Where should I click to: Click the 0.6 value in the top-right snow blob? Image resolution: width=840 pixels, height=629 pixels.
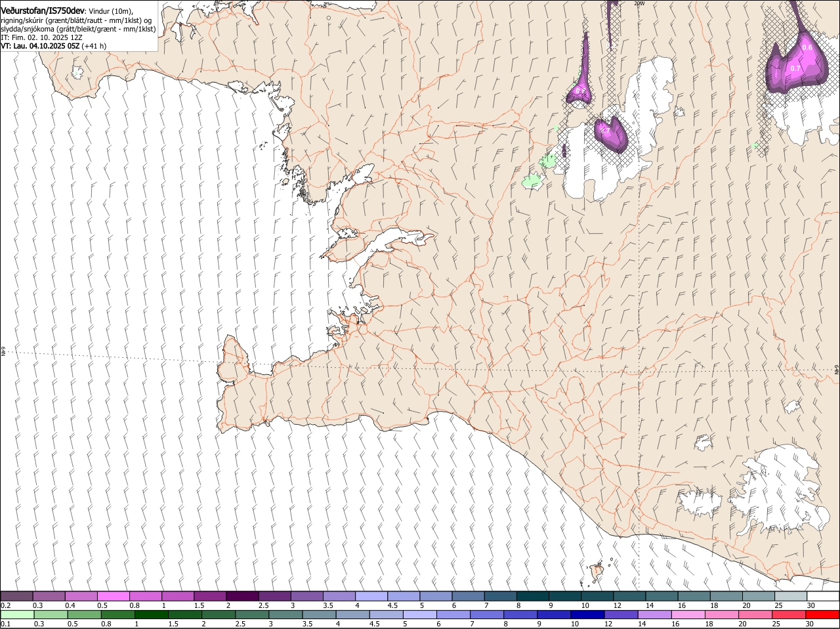pyautogui.click(x=807, y=47)
